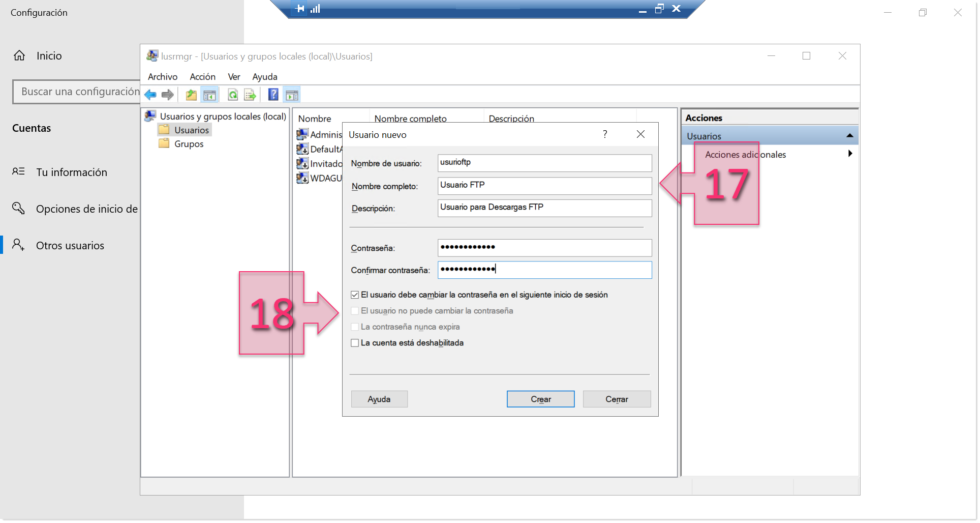This screenshot has height=523, width=980.
Task: Click the Back navigation arrow in lusrmgr toolbar
Action: point(150,95)
